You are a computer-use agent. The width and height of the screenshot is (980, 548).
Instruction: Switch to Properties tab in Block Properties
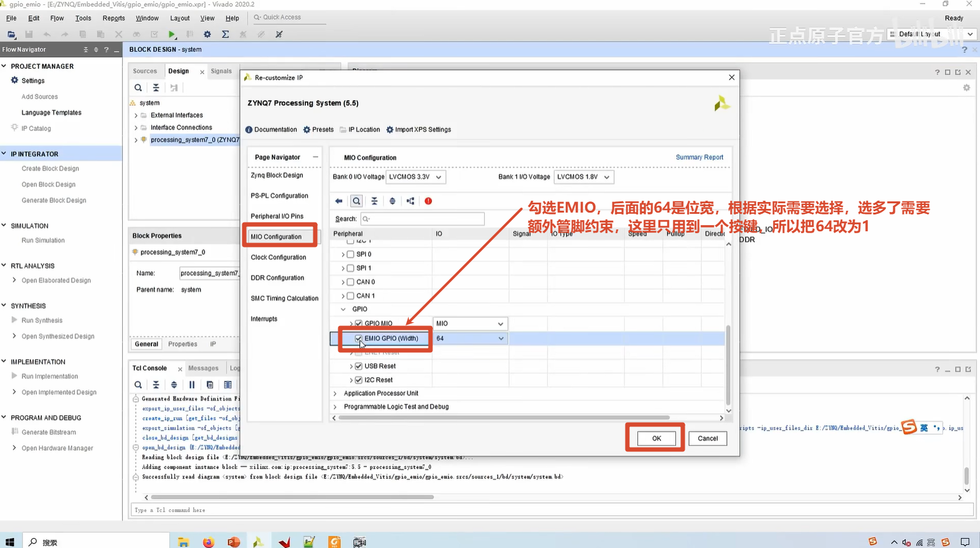183,344
